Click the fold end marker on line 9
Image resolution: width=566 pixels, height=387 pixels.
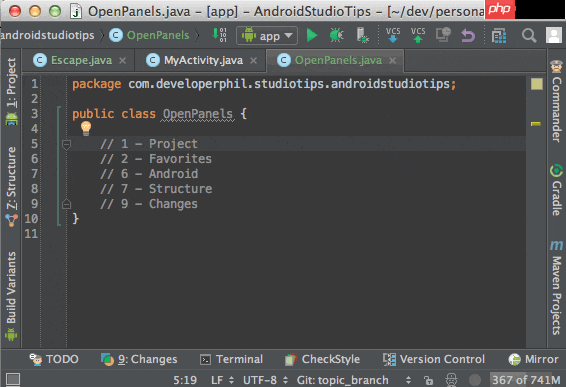66,204
